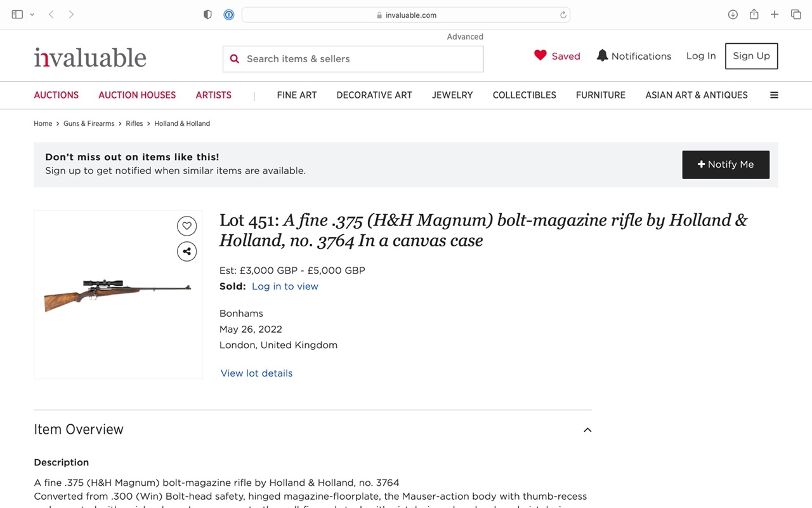
Task: Open the COLLECTIBLES category
Action: tap(525, 95)
